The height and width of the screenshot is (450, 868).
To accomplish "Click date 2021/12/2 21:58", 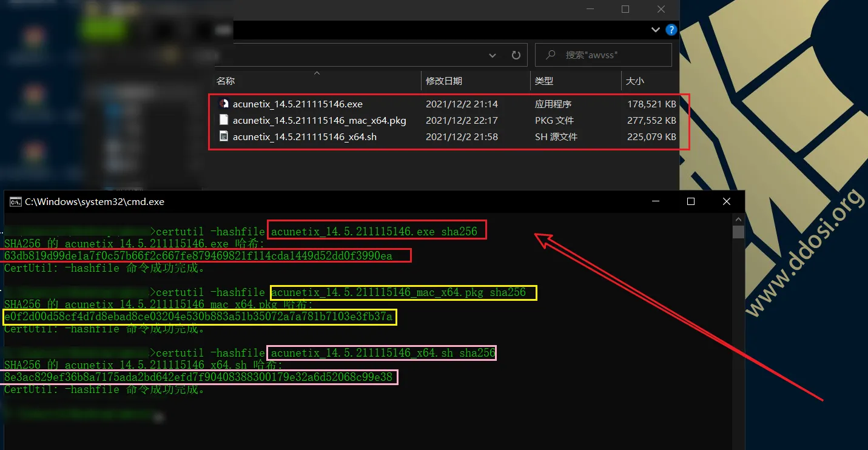I will pos(462,137).
